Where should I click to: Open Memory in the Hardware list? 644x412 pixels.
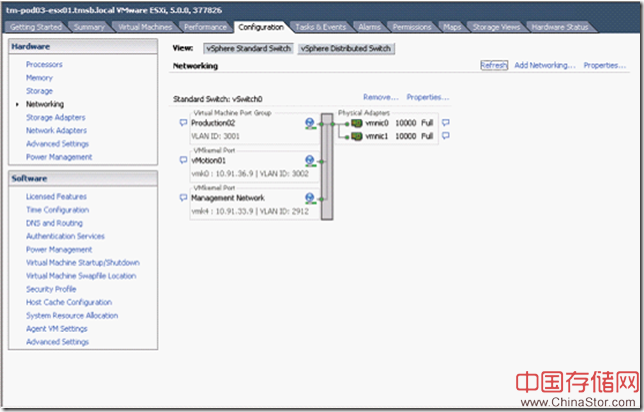pyautogui.click(x=39, y=78)
